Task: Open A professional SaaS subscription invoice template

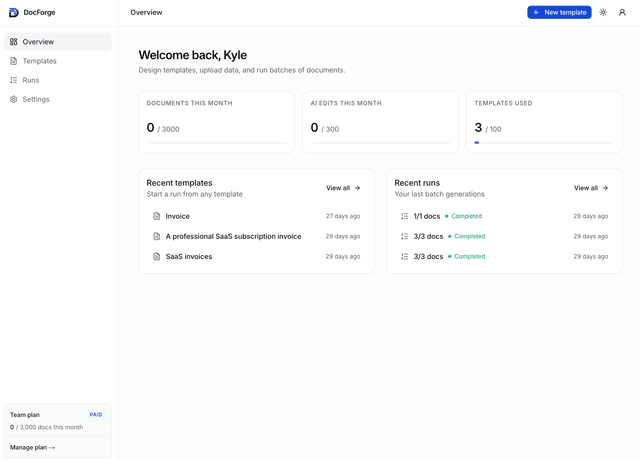Action: tap(256, 236)
